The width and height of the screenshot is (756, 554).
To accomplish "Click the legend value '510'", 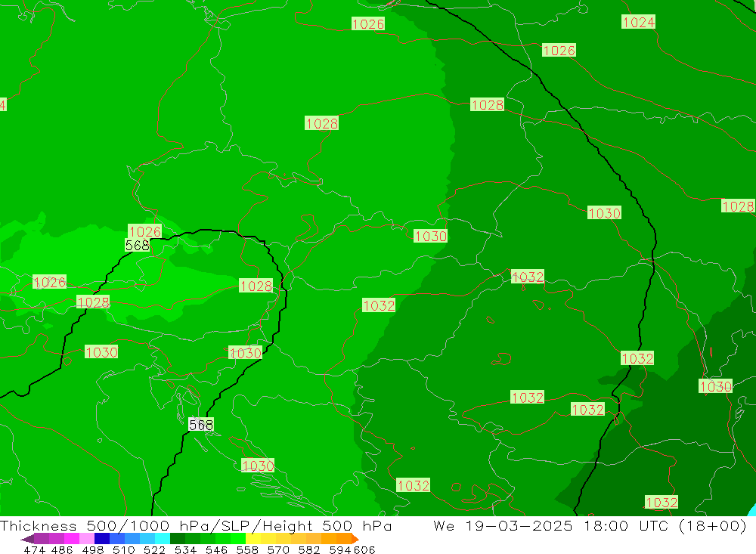I will click(124, 549).
